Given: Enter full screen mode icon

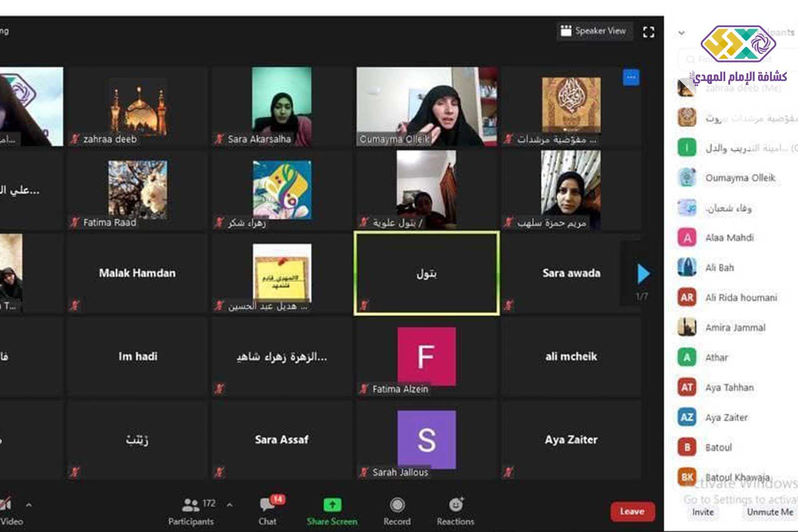Looking at the screenshot, I should coord(648,32).
